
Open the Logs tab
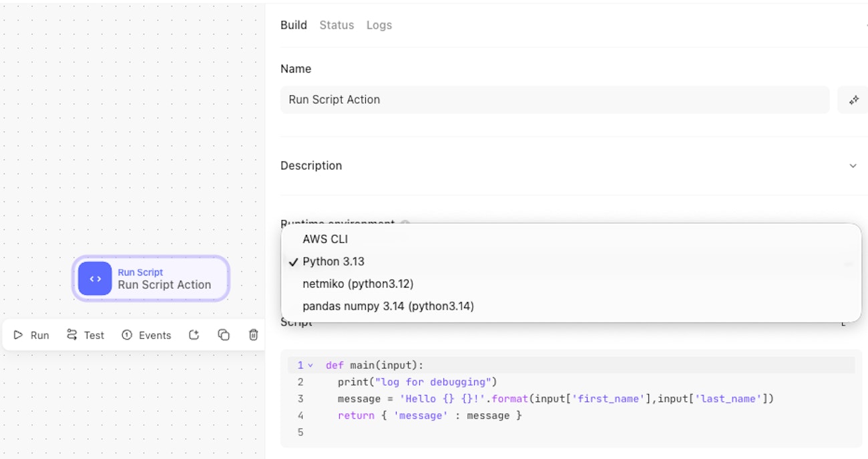[379, 25]
